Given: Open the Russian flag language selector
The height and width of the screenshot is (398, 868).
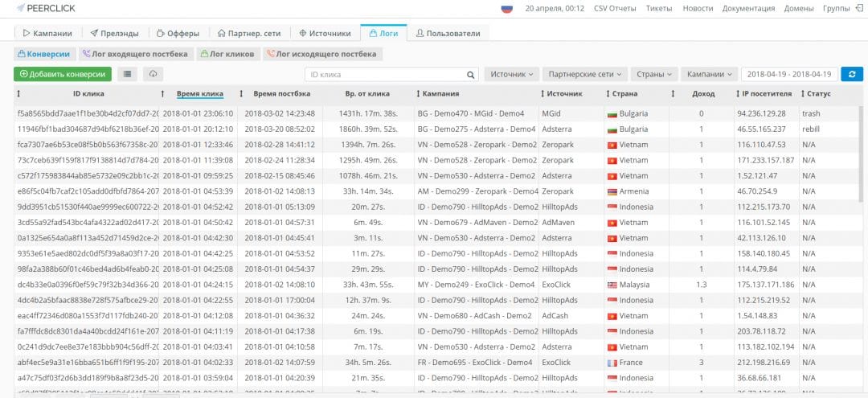Looking at the screenshot, I should [506, 8].
